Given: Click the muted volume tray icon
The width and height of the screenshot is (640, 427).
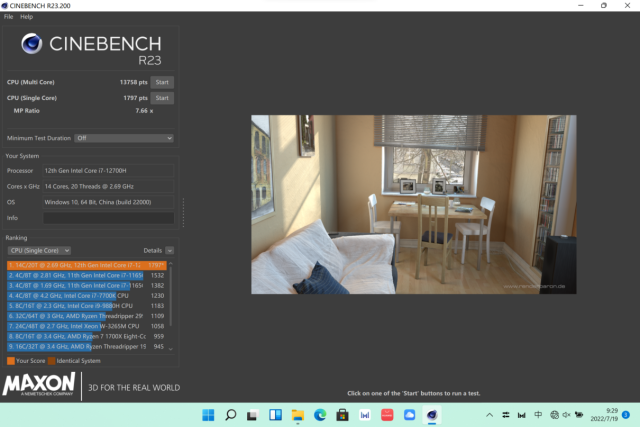Looking at the screenshot, I should click(x=567, y=415).
